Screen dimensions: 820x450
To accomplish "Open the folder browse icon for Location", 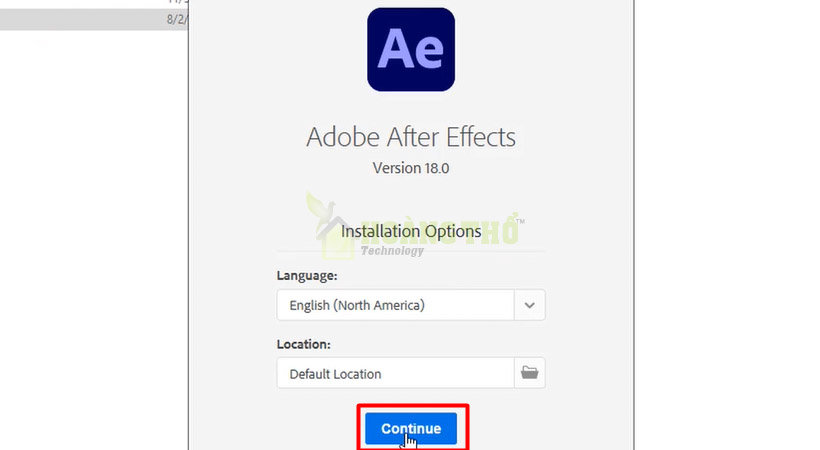I will point(529,373).
